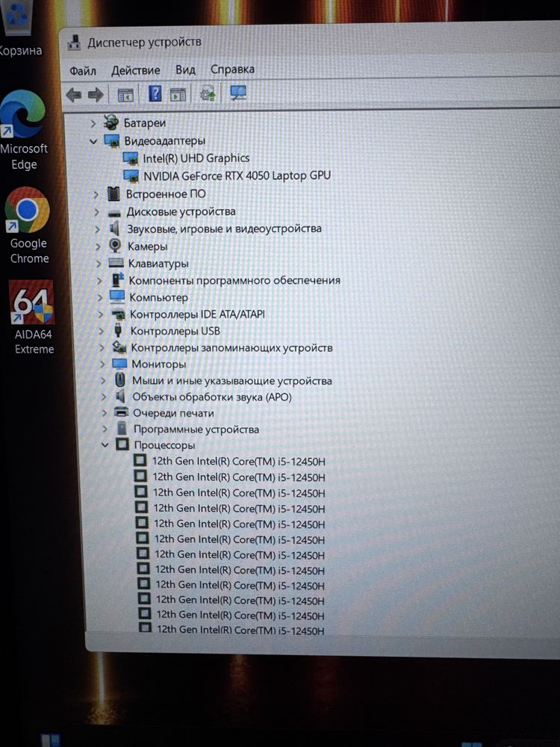
Task: Click the webcam icon beside Камеры
Action: 115,246
